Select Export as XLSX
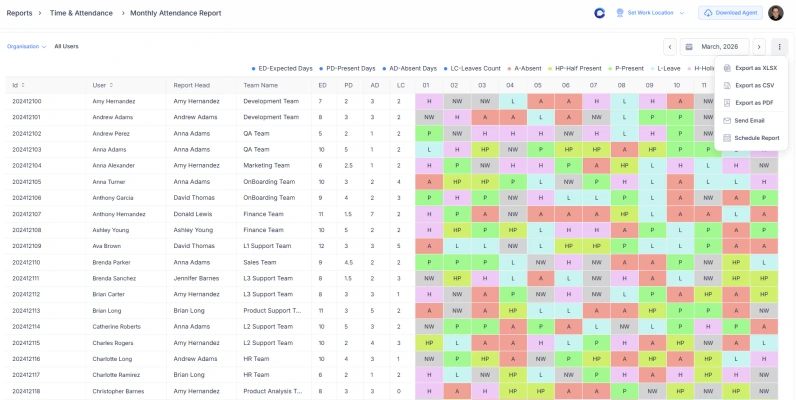This screenshot has height=400, width=796. tap(755, 68)
